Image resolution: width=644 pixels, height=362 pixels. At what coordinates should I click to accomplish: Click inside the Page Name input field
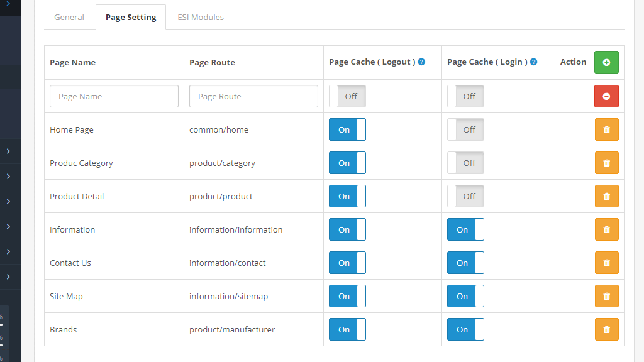[114, 96]
